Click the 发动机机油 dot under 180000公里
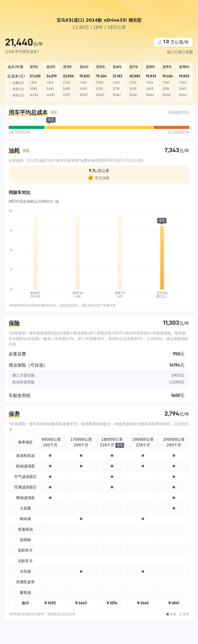This screenshot has width=198, height=644. [112, 456]
